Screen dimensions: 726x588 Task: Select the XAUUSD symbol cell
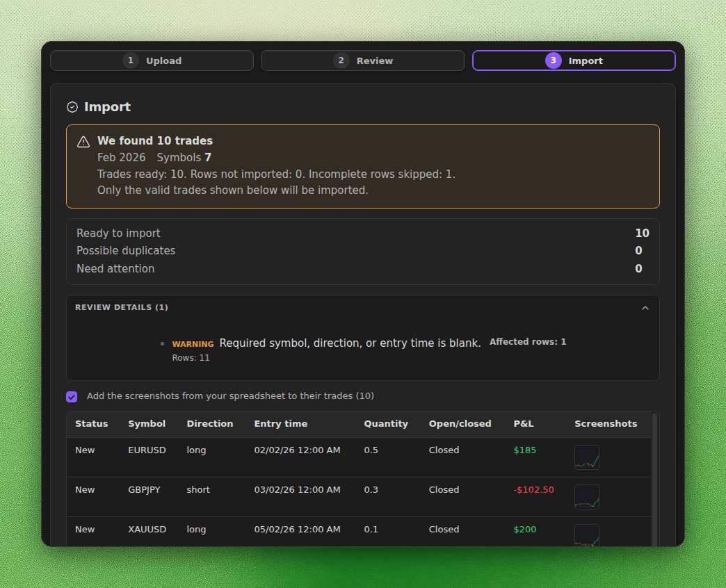click(147, 529)
